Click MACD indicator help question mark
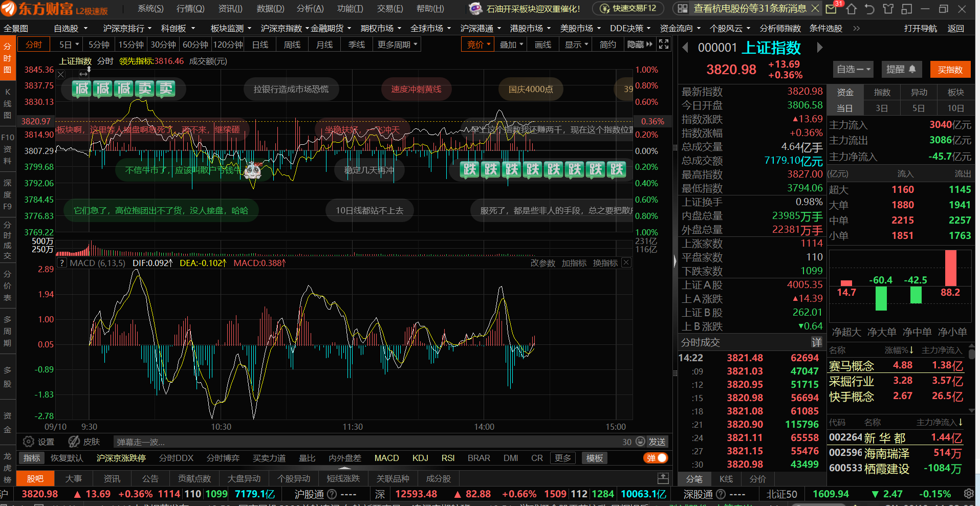 [x=62, y=263]
